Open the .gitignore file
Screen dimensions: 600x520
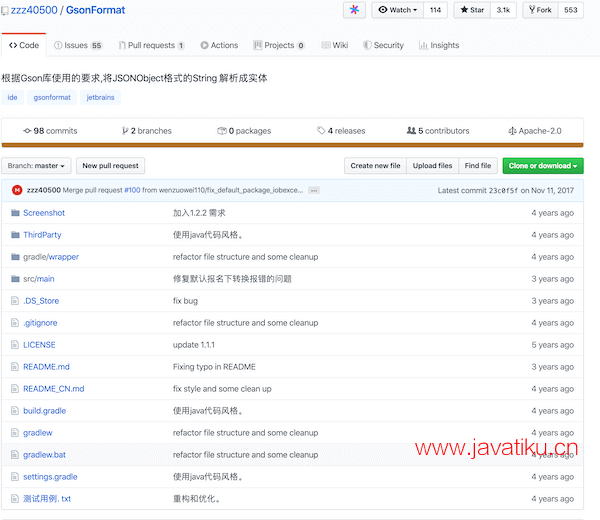click(40, 323)
